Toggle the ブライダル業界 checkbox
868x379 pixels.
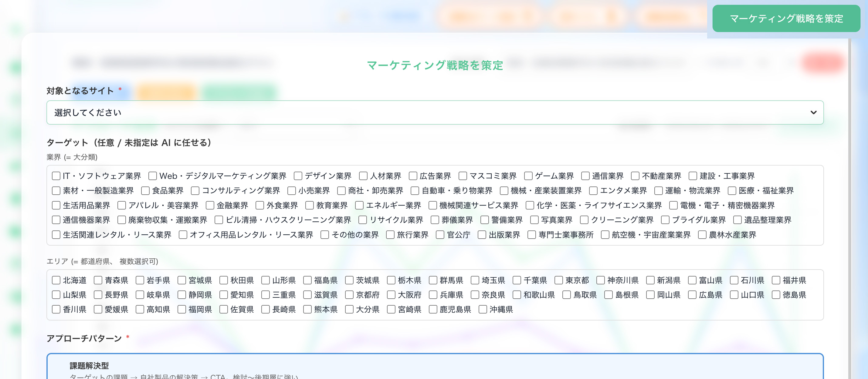[665, 220]
